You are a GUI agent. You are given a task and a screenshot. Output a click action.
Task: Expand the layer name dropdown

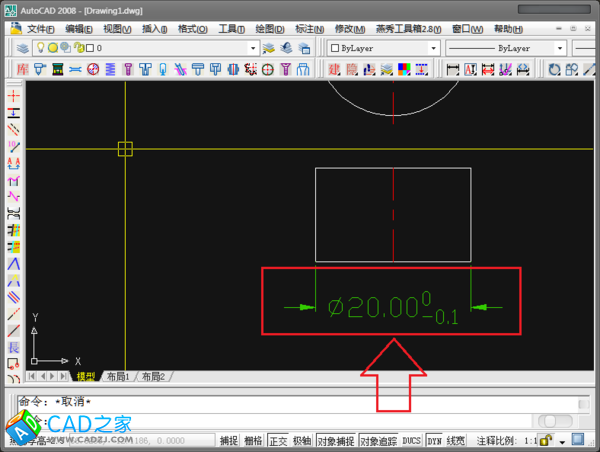pyautogui.click(x=251, y=48)
